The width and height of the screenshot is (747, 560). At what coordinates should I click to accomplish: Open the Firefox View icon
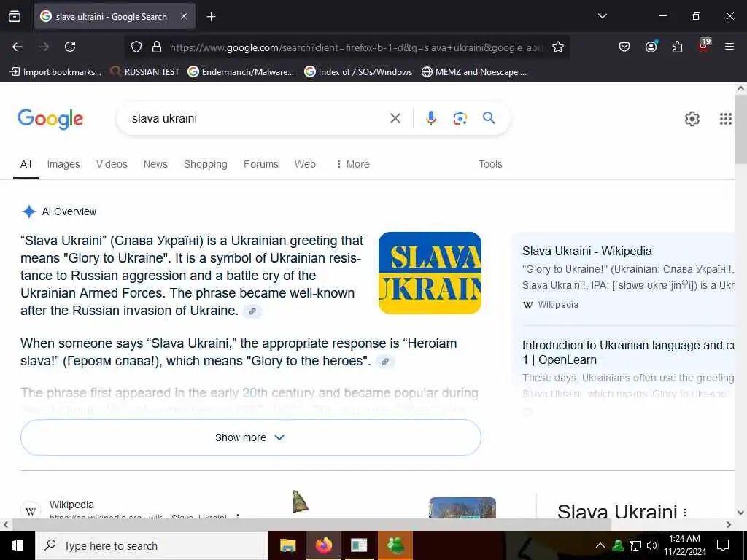click(15, 17)
